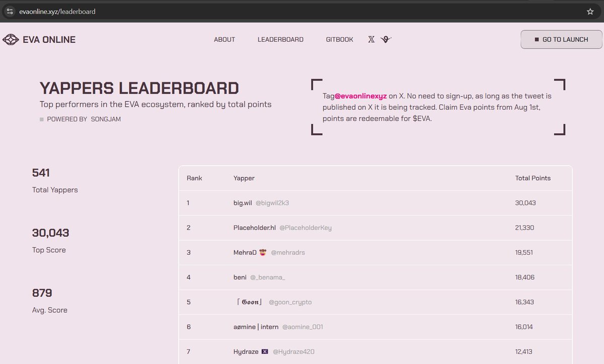Follow the @evaonlinexyz link
The width and height of the screenshot is (604, 364).
(x=360, y=96)
